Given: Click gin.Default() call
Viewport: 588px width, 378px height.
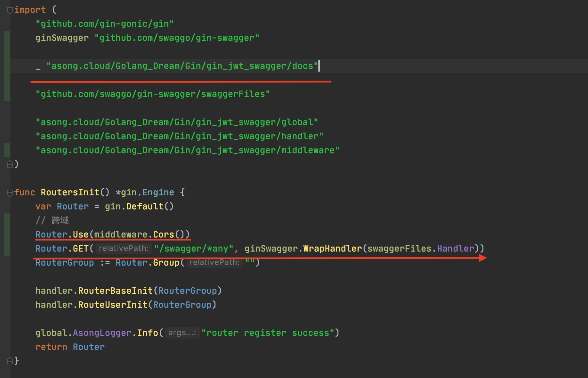Looking at the screenshot, I should 139,206.
